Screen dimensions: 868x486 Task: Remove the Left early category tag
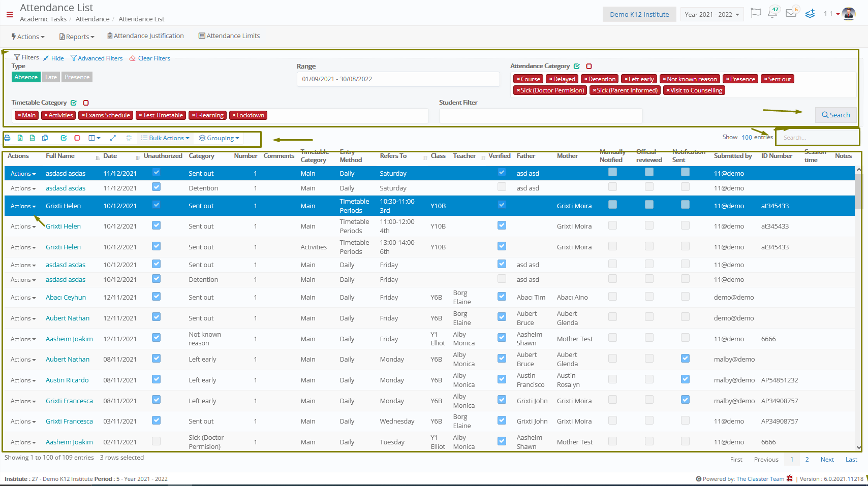(626, 79)
